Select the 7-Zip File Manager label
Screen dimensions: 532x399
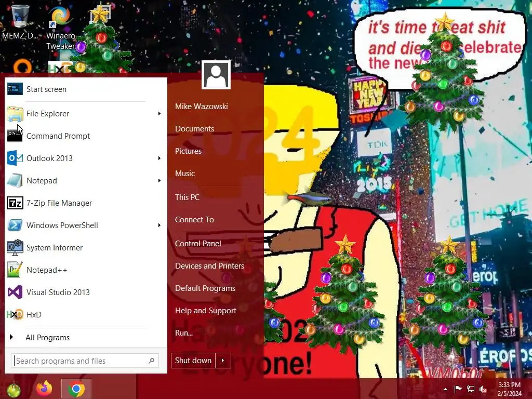click(x=59, y=203)
